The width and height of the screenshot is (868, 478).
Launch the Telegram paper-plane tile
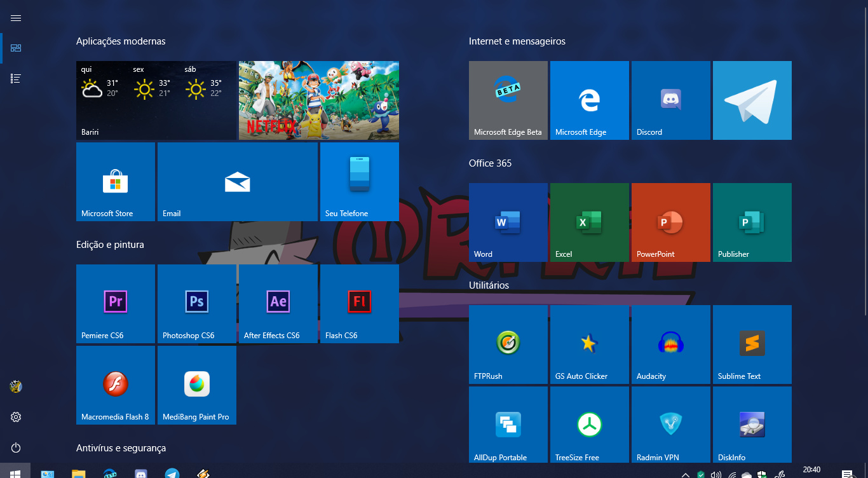pyautogui.click(x=752, y=100)
